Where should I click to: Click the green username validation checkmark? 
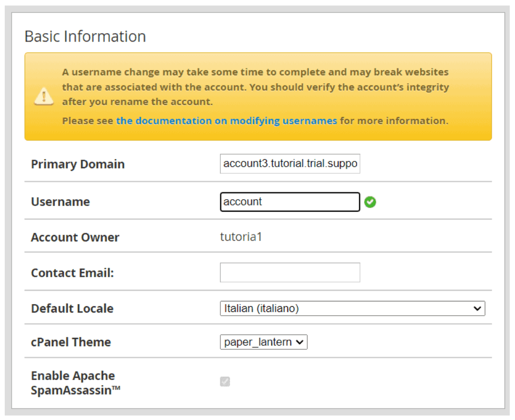click(x=370, y=202)
